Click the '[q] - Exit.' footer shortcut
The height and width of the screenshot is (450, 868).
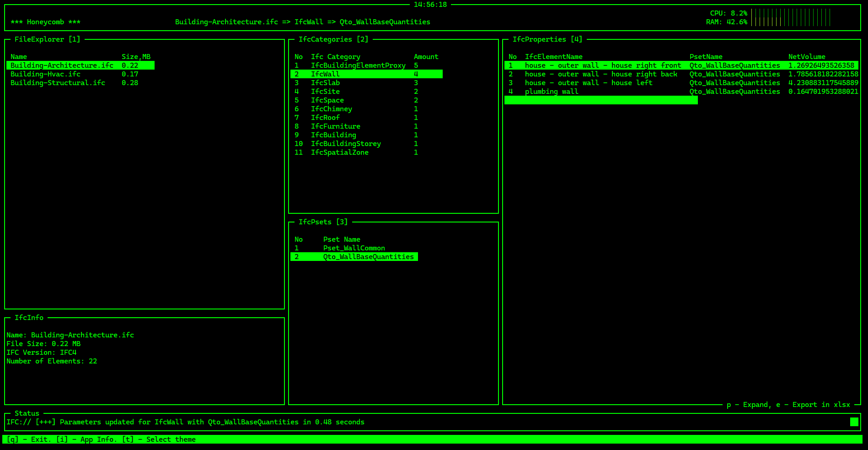29,439
